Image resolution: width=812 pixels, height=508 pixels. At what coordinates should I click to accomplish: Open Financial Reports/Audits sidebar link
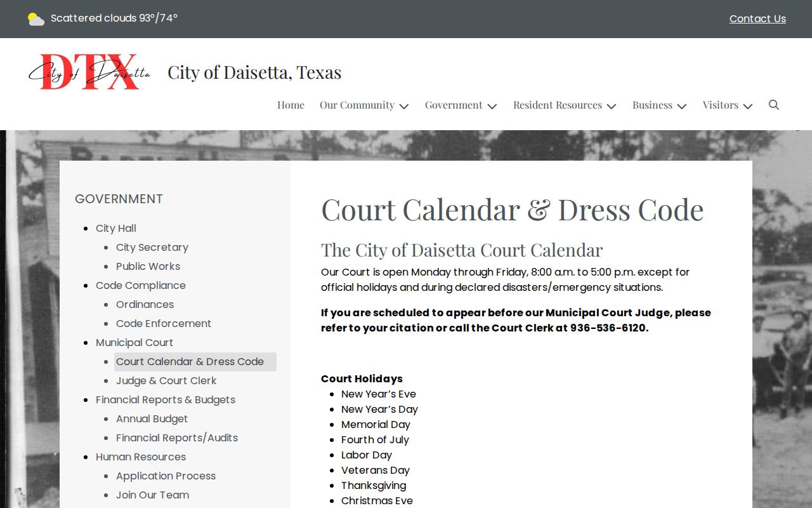177,438
